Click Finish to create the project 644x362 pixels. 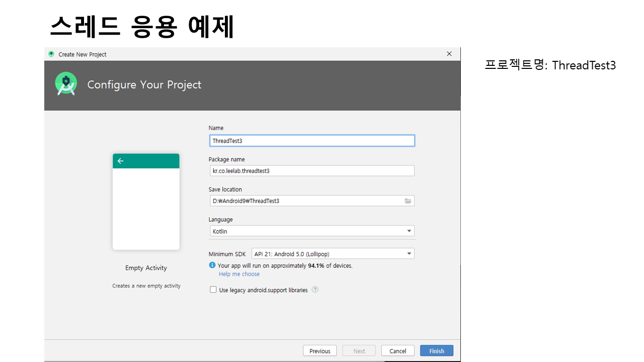click(x=436, y=351)
